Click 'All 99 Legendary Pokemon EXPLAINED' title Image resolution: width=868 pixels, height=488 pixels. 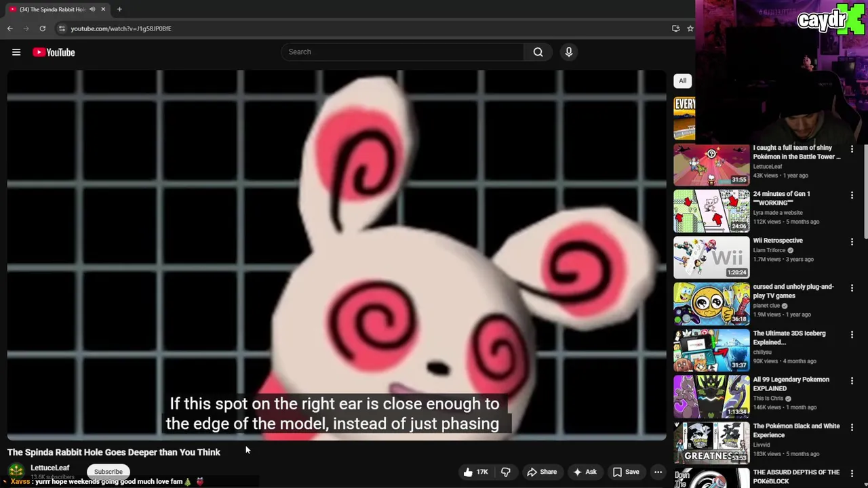[x=791, y=384]
